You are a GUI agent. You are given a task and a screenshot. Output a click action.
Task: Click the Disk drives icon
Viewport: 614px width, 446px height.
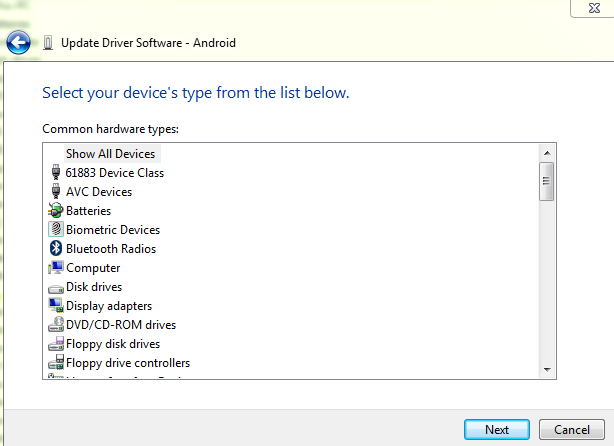click(x=55, y=287)
